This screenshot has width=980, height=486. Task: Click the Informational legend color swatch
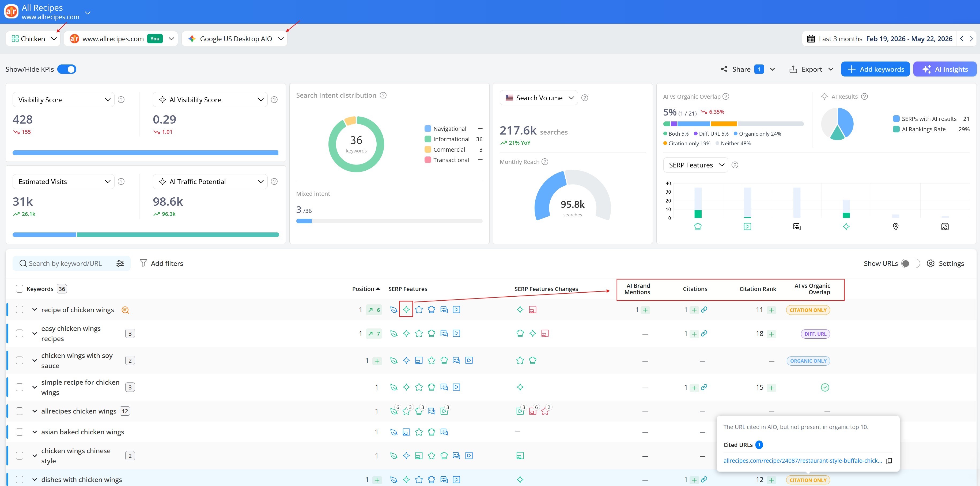[427, 139]
